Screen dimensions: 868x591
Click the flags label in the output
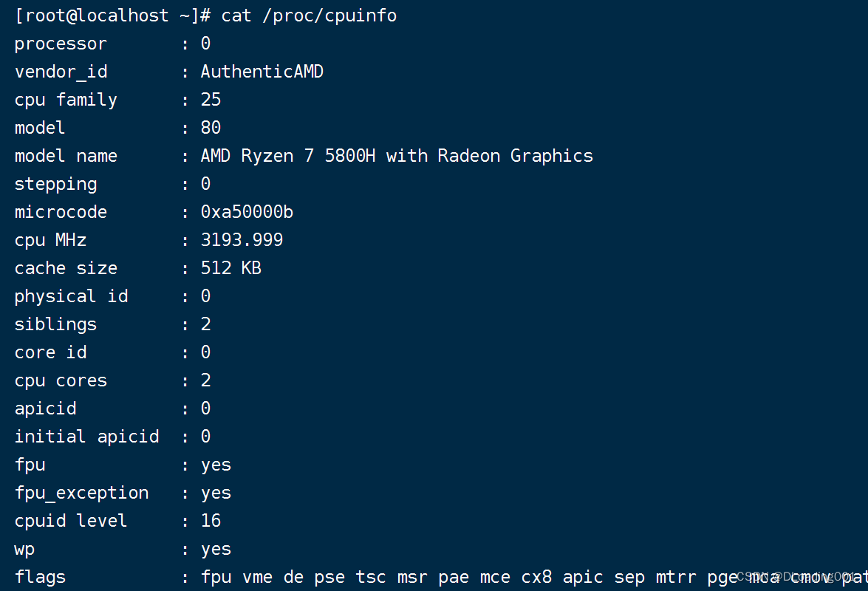coord(40,576)
